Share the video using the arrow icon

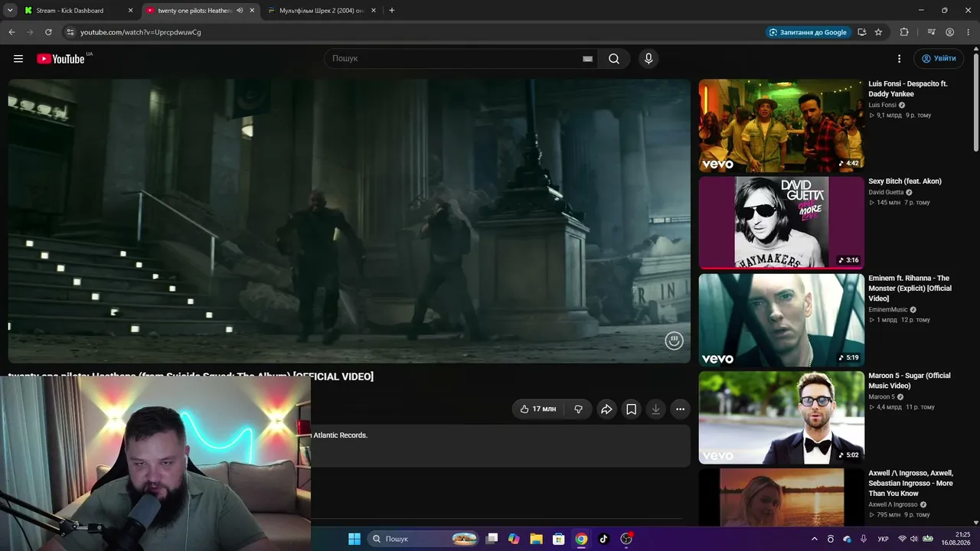click(606, 409)
